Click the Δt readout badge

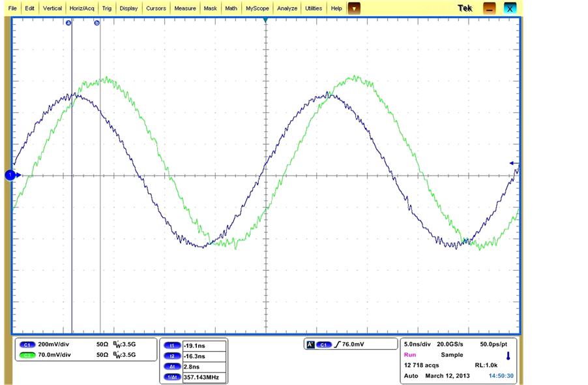pyautogui.click(x=172, y=367)
